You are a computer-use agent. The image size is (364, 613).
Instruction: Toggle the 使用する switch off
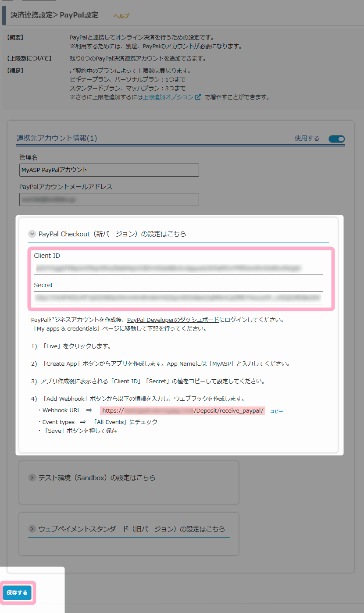[x=337, y=139]
